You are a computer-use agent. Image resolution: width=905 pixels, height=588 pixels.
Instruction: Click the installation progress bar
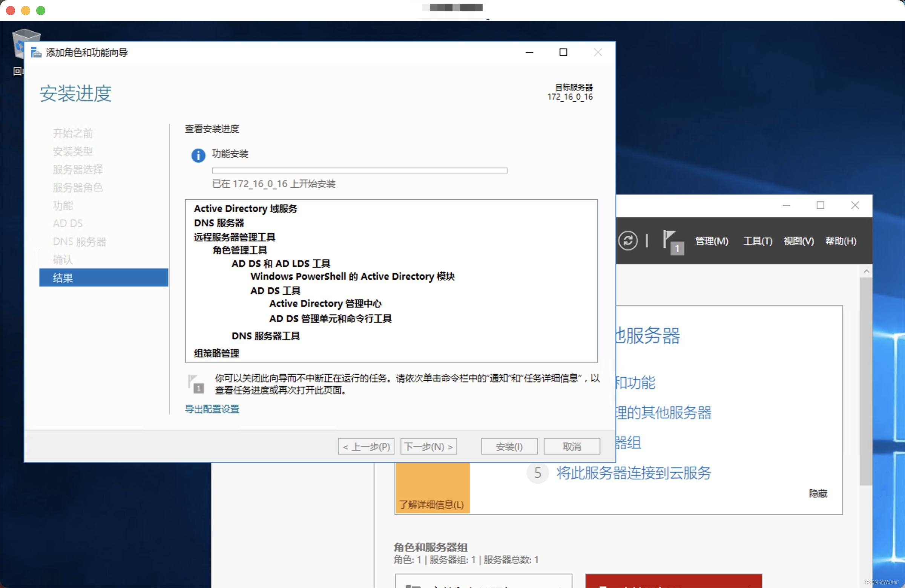pyautogui.click(x=359, y=170)
